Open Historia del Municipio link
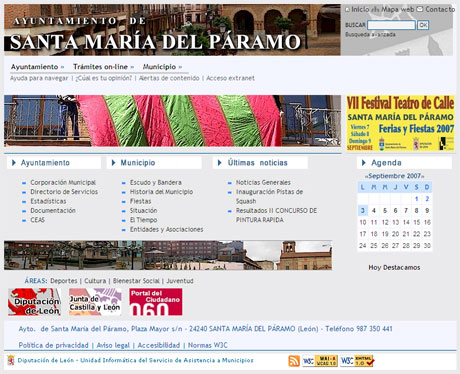Screen dimensions: 460x374 pyautogui.click(x=161, y=192)
